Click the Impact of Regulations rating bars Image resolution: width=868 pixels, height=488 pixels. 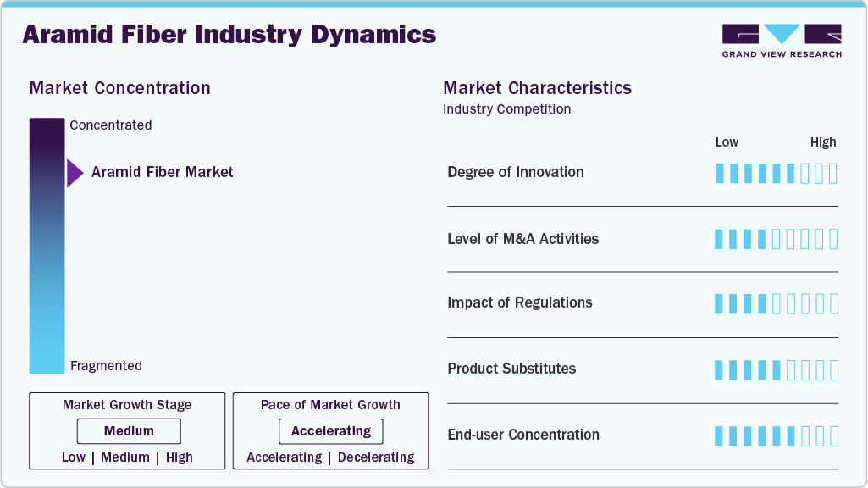coord(776,303)
